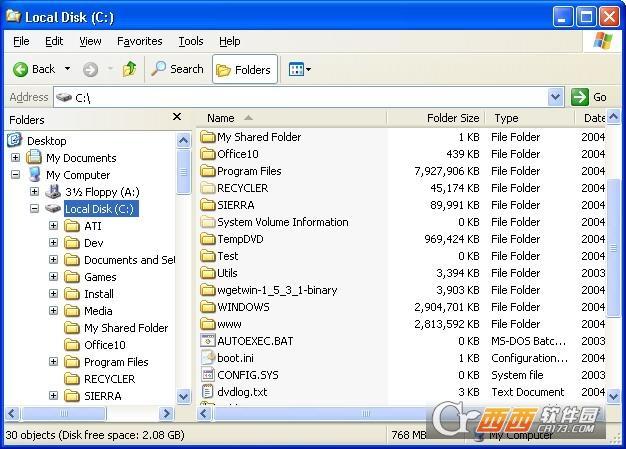Click the file list horizontal scroll left arrow

point(204,413)
